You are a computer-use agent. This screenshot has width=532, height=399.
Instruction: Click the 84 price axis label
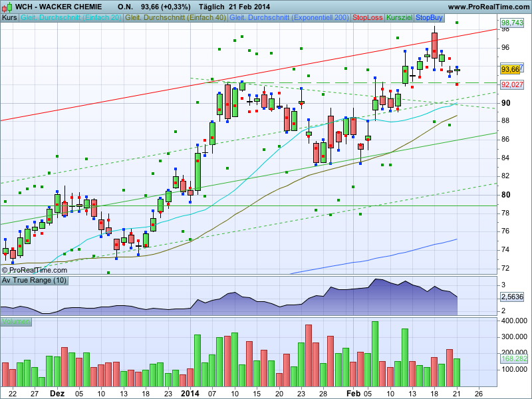(505, 158)
